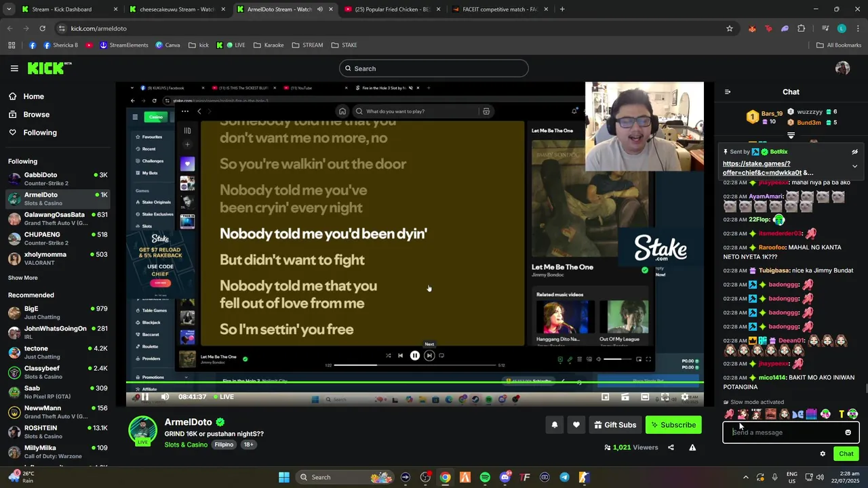This screenshot has height=488, width=868.
Task: Click the KICK logo
Action: click(49, 68)
